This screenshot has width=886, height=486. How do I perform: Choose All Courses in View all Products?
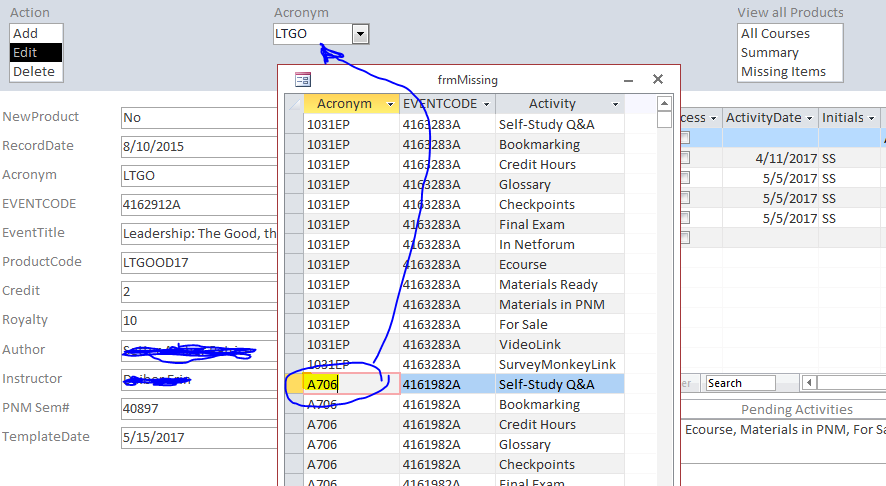pos(790,34)
